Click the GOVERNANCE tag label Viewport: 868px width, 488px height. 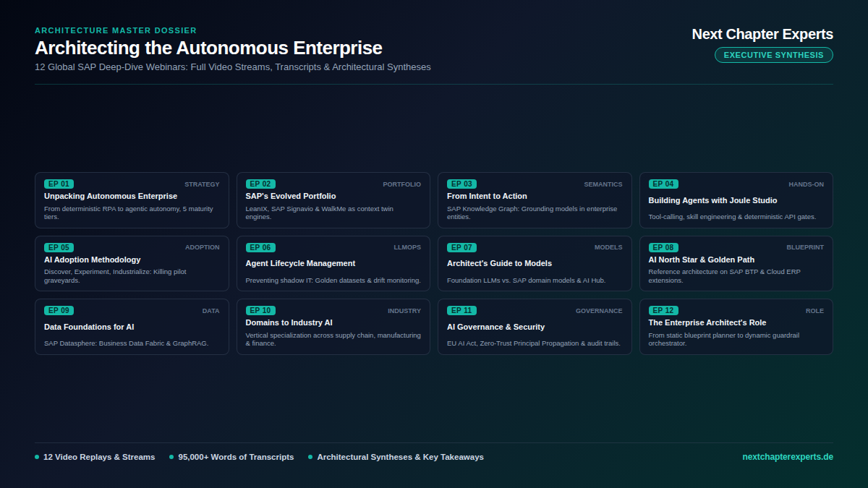(599, 311)
